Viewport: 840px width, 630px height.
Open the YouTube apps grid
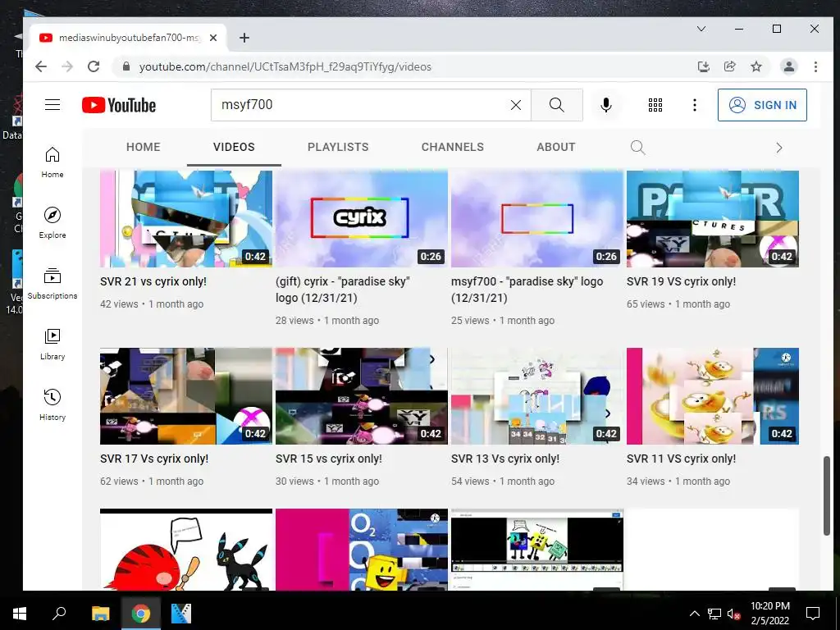pyautogui.click(x=655, y=105)
